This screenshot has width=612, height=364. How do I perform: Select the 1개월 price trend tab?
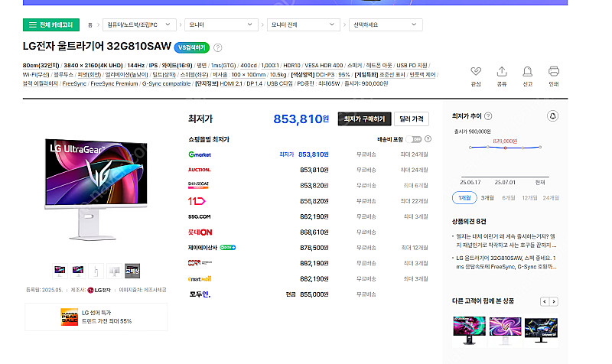point(464,197)
